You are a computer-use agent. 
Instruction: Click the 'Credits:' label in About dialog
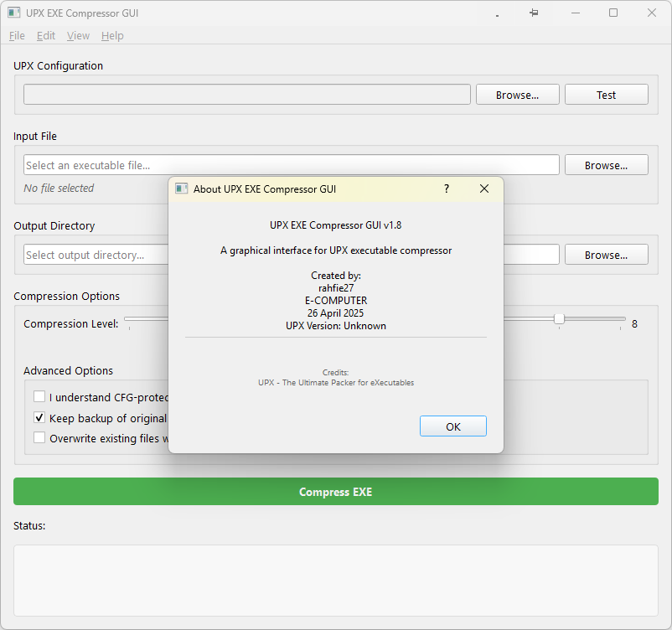click(x=335, y=373)
